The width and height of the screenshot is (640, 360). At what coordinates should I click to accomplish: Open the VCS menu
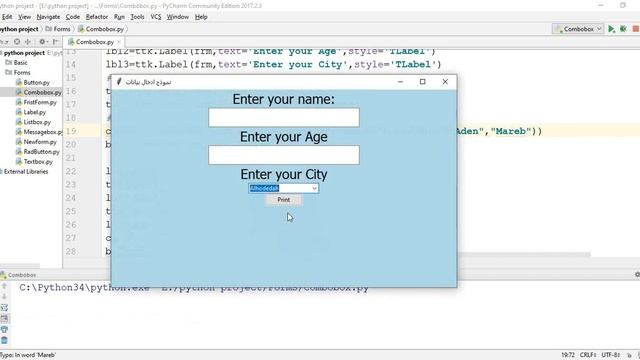pos(156,17)
